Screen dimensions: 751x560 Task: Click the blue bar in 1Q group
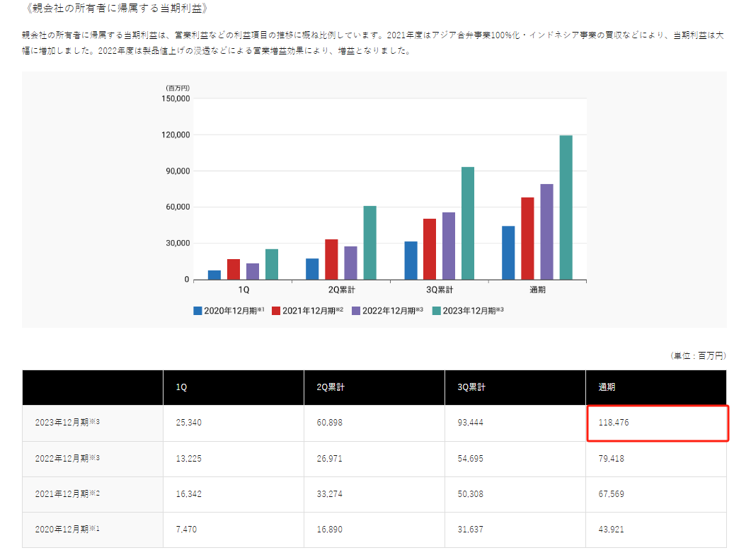pos(214,275)
